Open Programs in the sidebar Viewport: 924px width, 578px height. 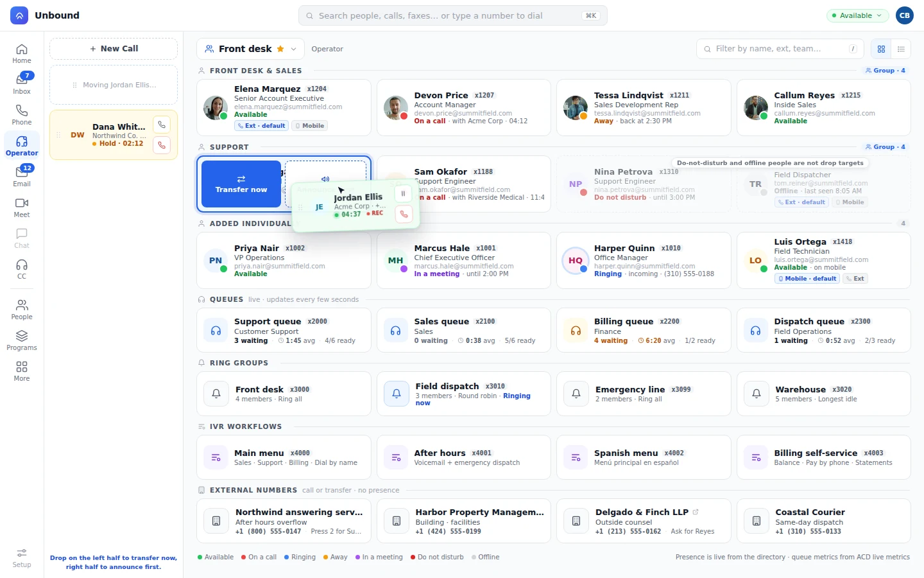click(22, 340)
